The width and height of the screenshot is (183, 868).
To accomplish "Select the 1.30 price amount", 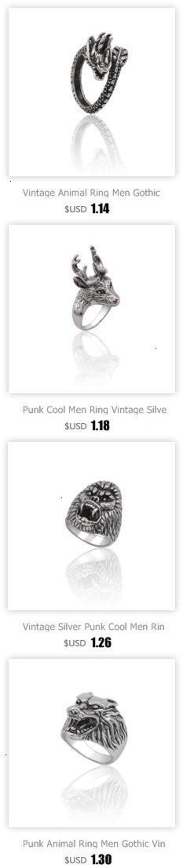I will pyautogui.click(x=101, y=860).
